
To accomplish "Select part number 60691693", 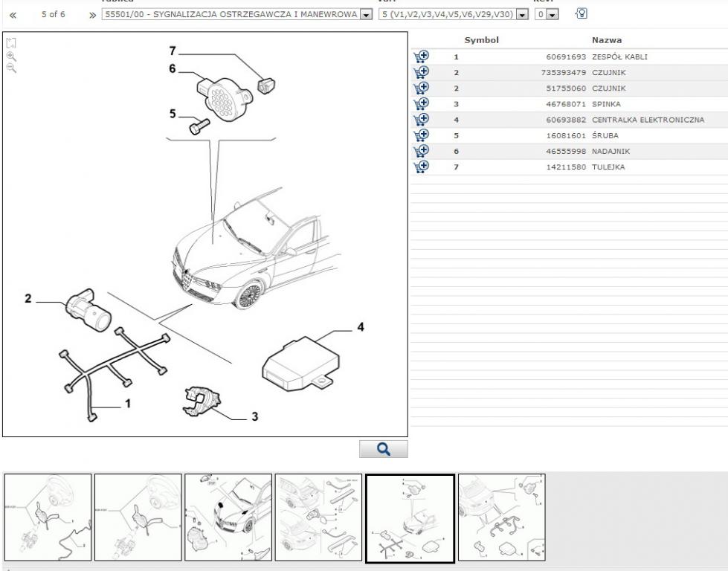I will 566,57.
